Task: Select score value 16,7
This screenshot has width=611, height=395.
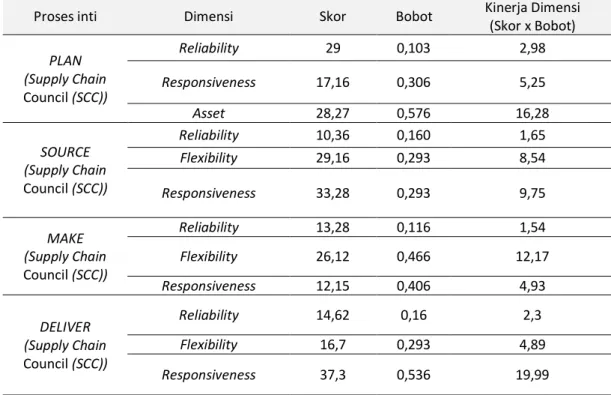Action: pyautogui.click(x=332, y=345)
